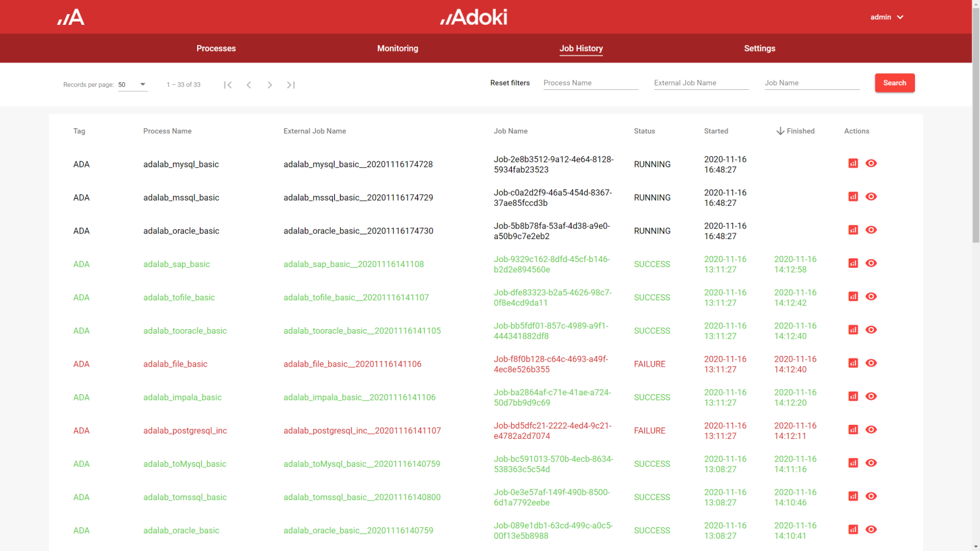The height and width of the screenshot is (551, 980).
Task: Open the Settings tab
Action: tap(759, 48)
